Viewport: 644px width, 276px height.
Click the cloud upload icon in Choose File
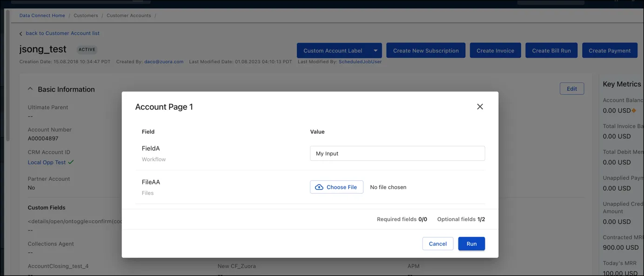[x=319, y=187]
